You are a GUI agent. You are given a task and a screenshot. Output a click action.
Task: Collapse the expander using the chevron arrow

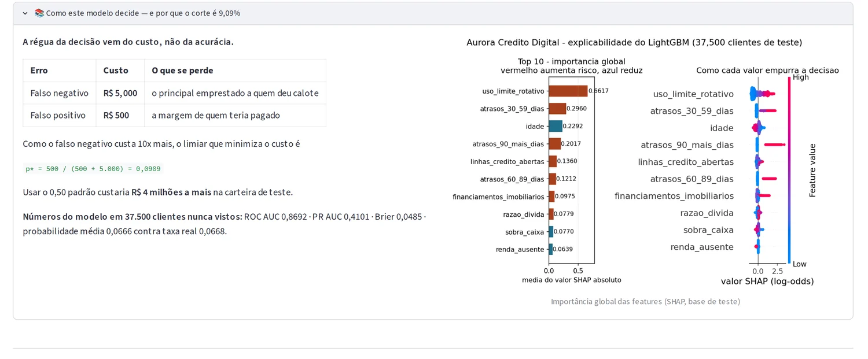point(25,13)
